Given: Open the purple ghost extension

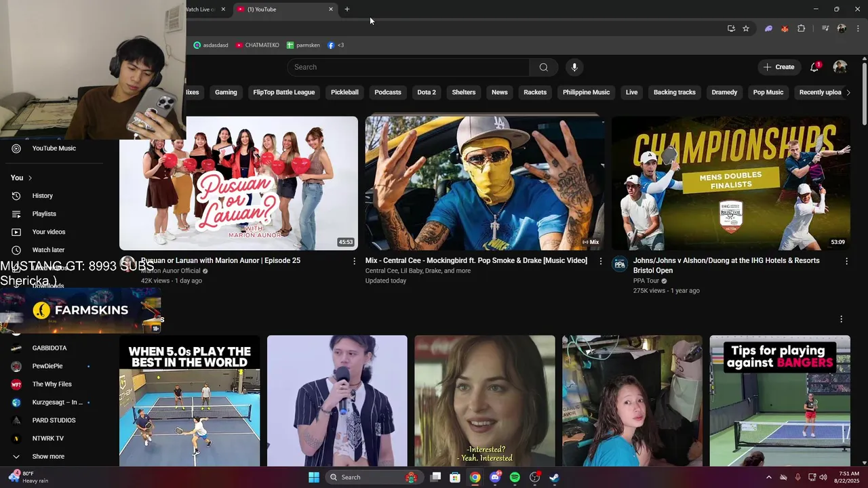Looking at the screenshot, I should click(x=768, y=28).
